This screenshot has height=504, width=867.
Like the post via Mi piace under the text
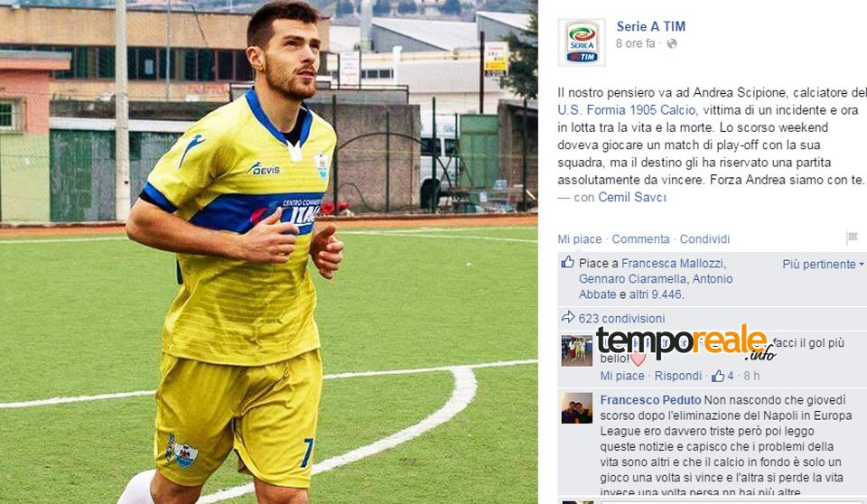(x=580, y=239)
